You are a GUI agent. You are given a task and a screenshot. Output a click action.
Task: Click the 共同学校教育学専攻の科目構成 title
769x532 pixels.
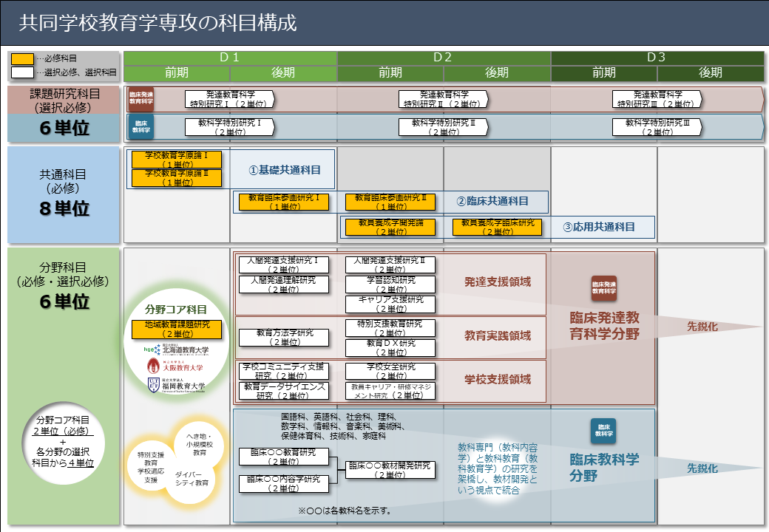158,23
